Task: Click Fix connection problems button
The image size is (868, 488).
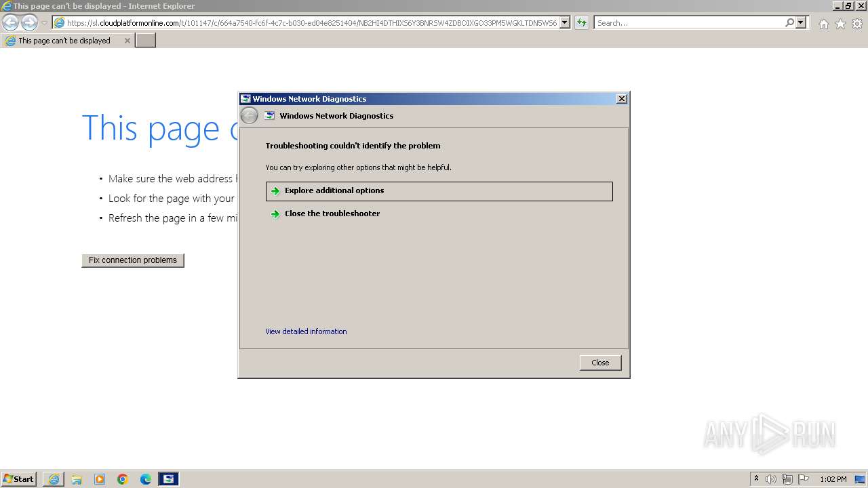Action: [133, 260]
